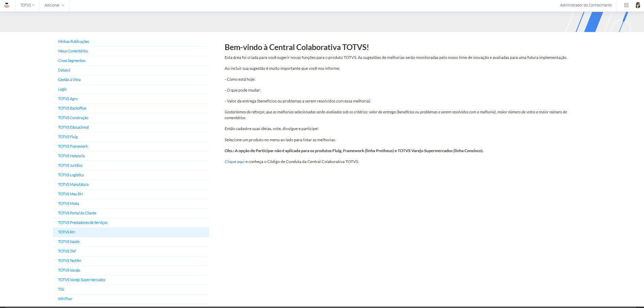Open Minhas Publicações
This screenshot has width=644, height=308.
(74, 42)
